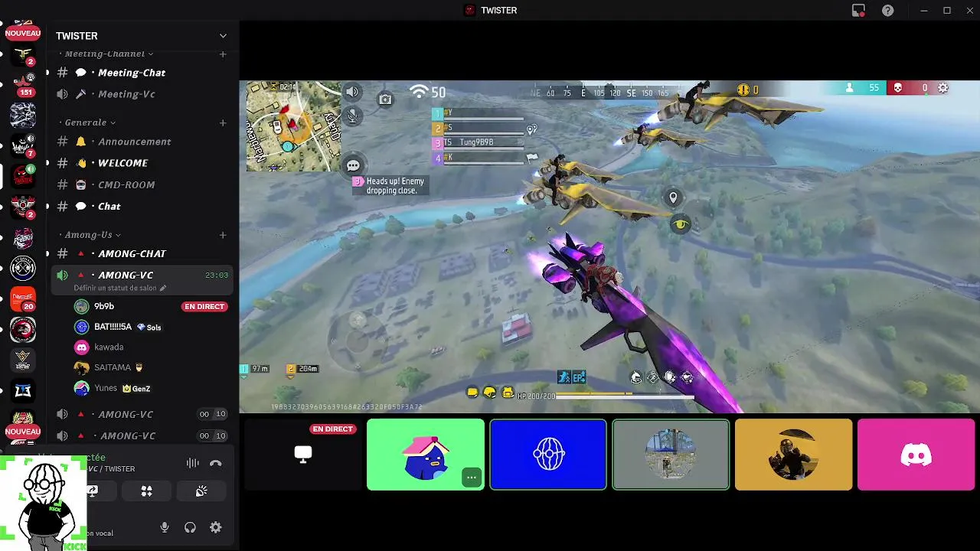Image resolution: width=980 pixels, height=551 pixels.
Task: Open the FF server with badge 2
Action: [23, 56]
